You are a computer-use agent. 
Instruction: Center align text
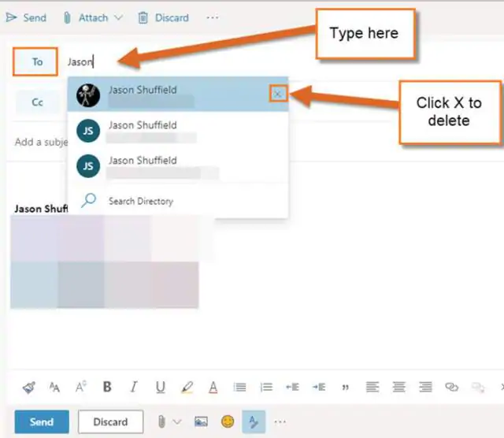399,387
